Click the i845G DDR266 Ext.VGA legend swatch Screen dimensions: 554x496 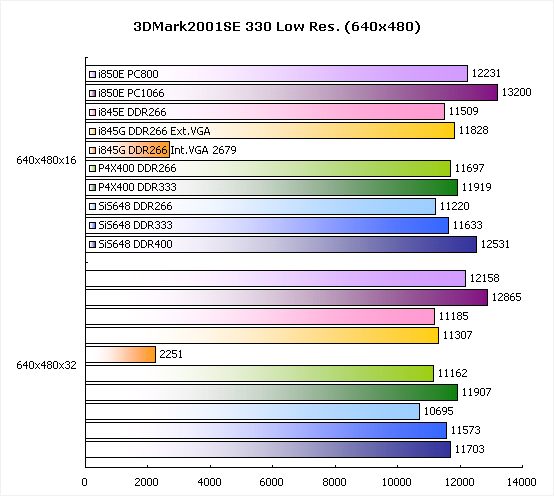coord(93,131)
